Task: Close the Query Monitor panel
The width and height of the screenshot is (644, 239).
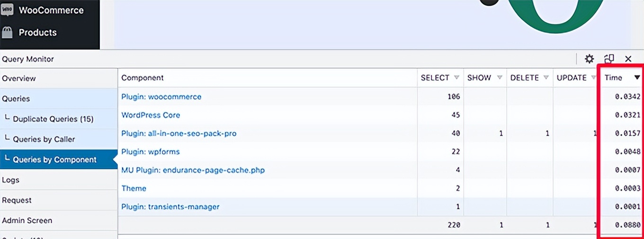Action: [x=628, y=59]
